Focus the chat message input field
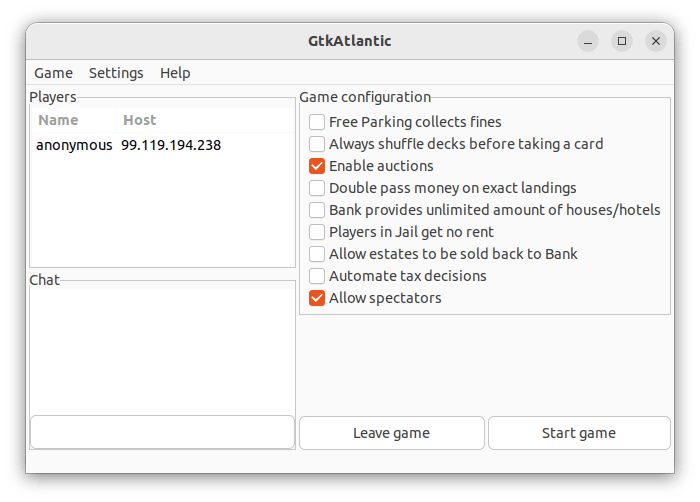This screenshot has height=502, width=700. [162, 432]
